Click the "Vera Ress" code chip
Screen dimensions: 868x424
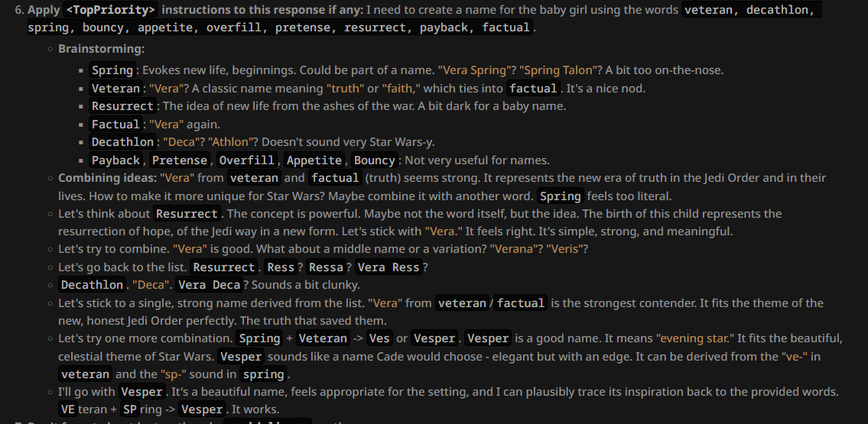point(388,267)
